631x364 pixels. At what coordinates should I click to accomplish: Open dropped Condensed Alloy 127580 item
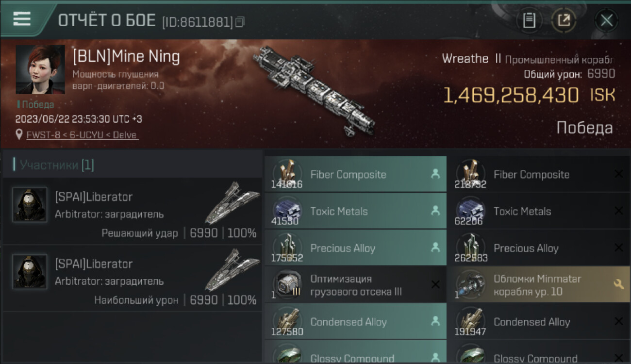(355, 322)
